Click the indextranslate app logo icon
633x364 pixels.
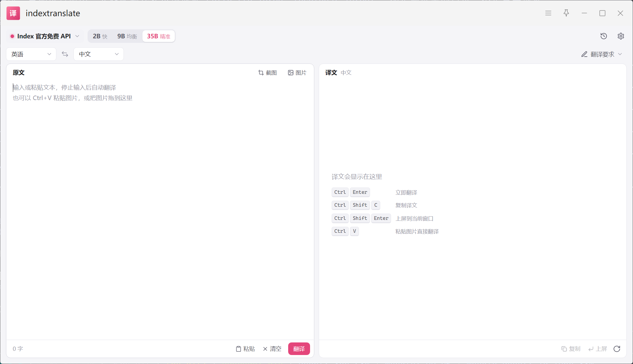[x=13, y=13]
